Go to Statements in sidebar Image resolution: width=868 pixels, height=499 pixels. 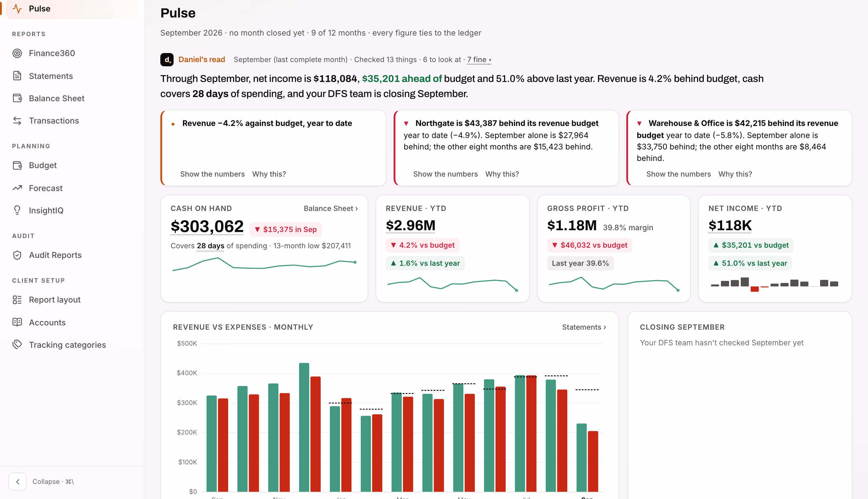point(72,76)
